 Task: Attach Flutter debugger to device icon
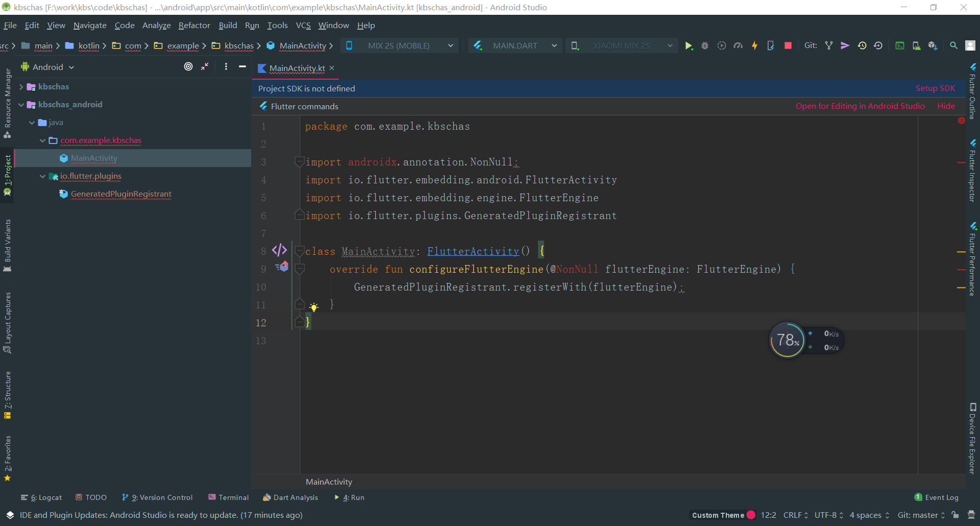click(x=771, y=46)
